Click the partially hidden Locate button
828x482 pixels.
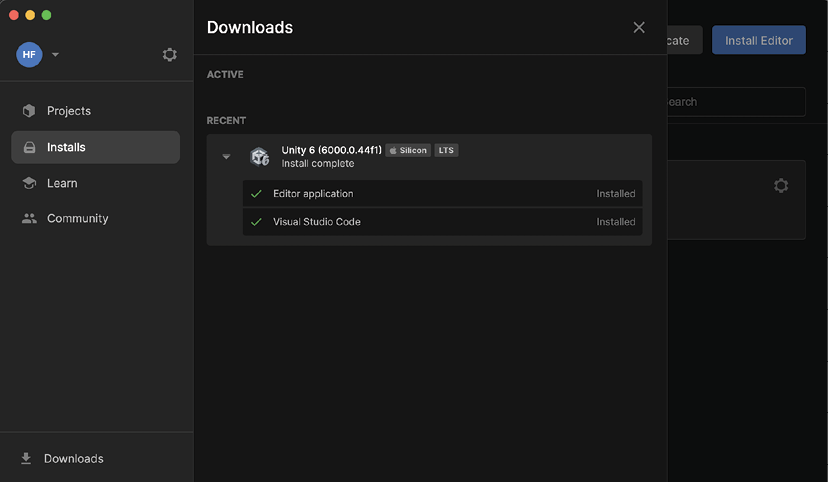coord(685,40)
